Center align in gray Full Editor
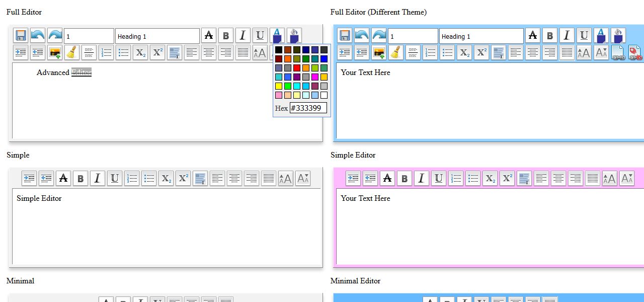The image size is (644, 302). click(x=209, y=52)
